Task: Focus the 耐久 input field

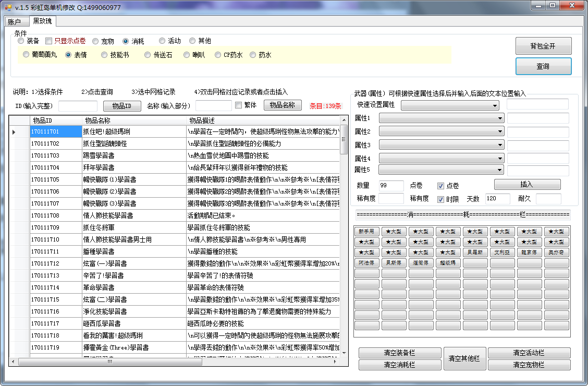Action: pos(548,199)
